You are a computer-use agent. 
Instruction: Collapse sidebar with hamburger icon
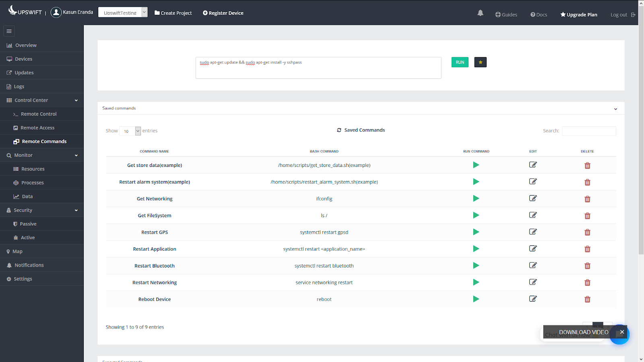(x=9, y=31)
